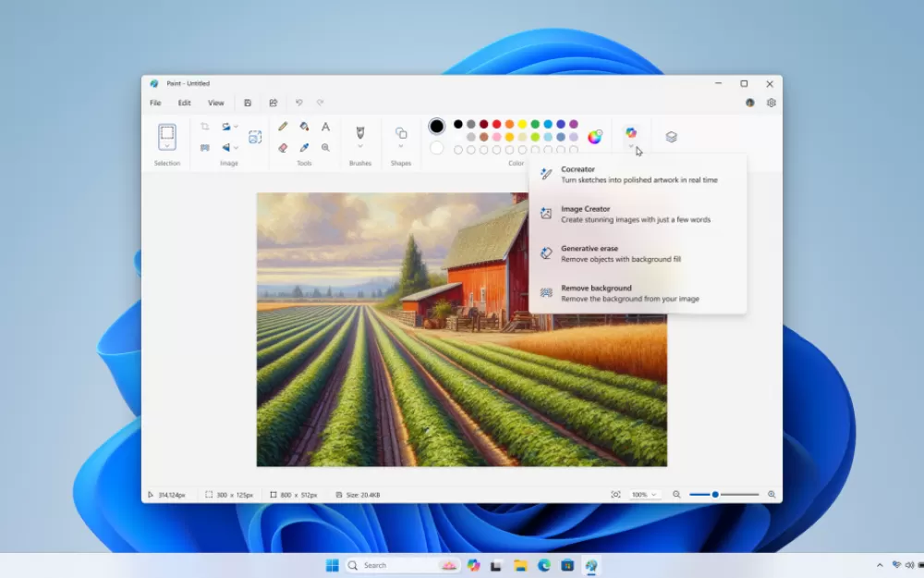The width and height of the screenshot is (924, 578).
Task: Select the primary black Color 1 swatch
Action: 437,126
